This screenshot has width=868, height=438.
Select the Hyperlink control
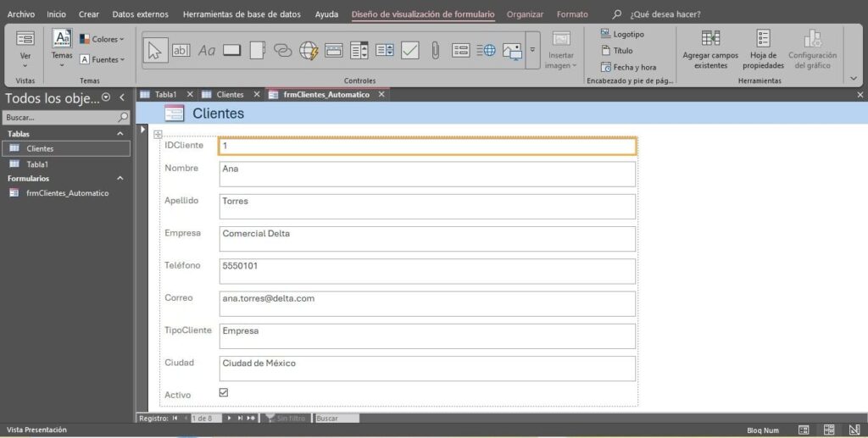(283, 51)
